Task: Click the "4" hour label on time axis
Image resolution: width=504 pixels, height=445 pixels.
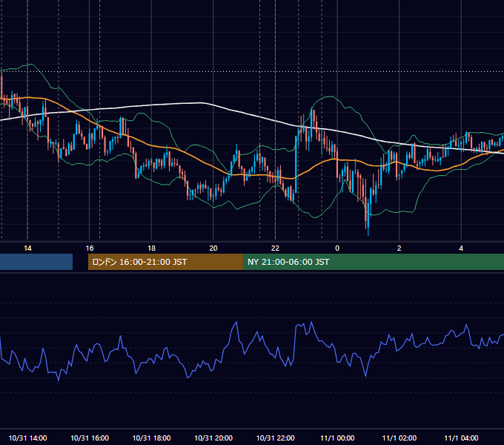Action: pyautogui.click(x=461, y=248)
